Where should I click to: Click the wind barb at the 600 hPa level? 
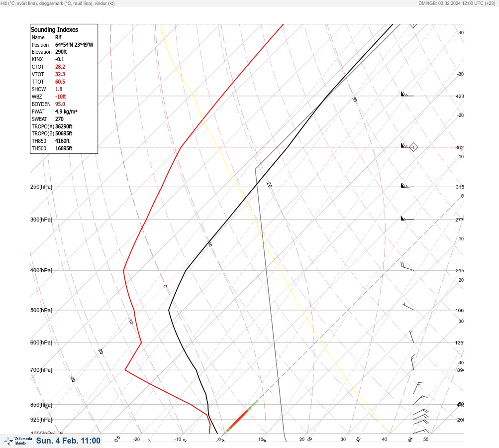click(411, 336)
